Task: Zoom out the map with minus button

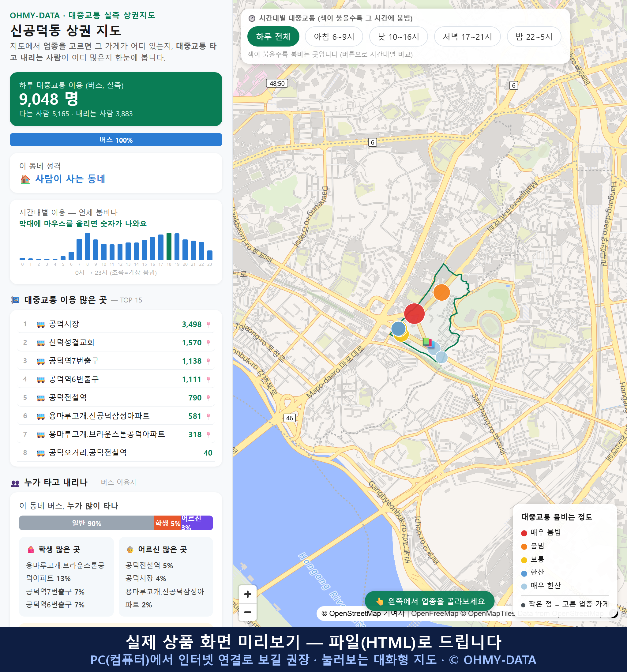Action: [x=247, y=612]
